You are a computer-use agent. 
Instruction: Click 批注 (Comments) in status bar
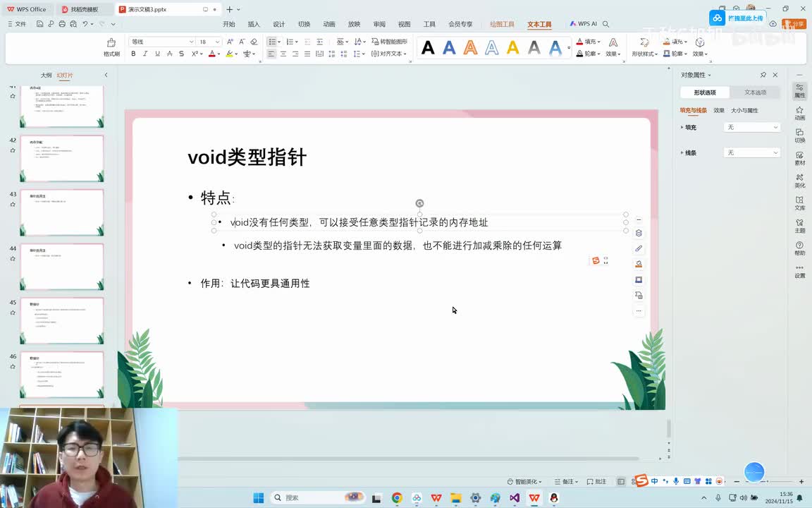[596, 482]
